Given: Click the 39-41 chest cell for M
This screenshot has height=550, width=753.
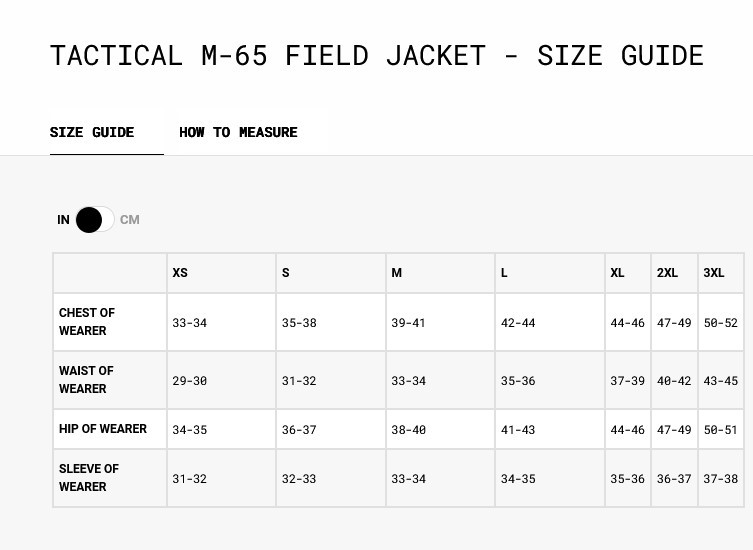Looking at the screenshot, I should coord(408,323).
